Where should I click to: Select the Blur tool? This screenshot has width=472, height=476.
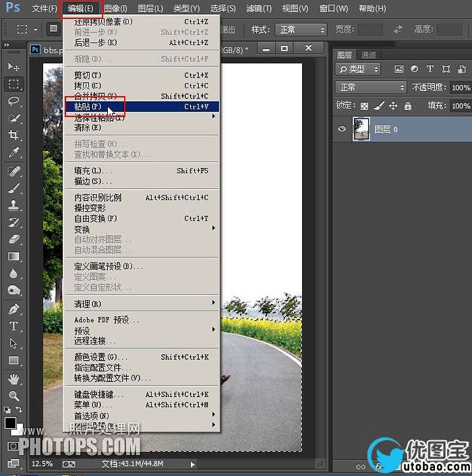coord(13,274)
